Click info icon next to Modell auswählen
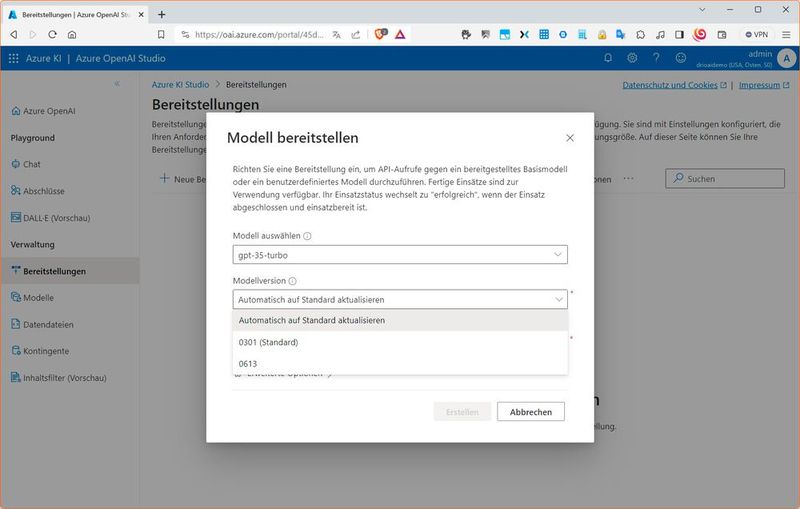Image resolution: width=800 pixels, height=509 pixels. click(x=307, y=237)
